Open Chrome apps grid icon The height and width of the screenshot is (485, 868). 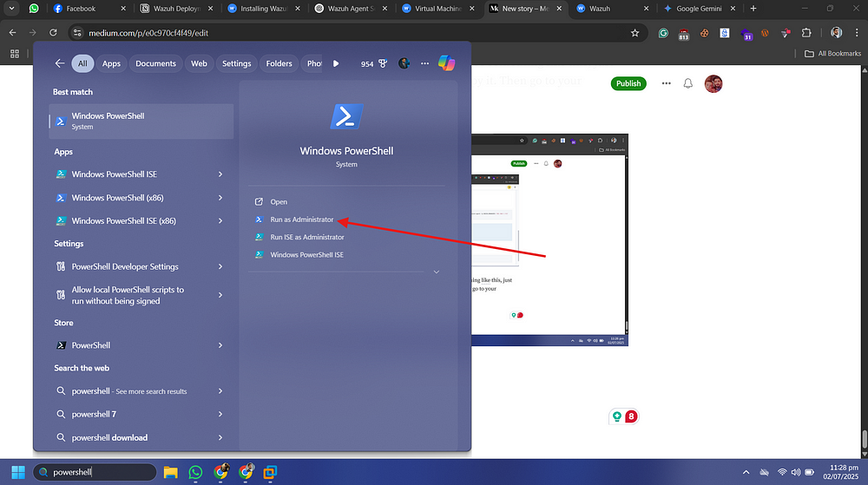[15, 54]
